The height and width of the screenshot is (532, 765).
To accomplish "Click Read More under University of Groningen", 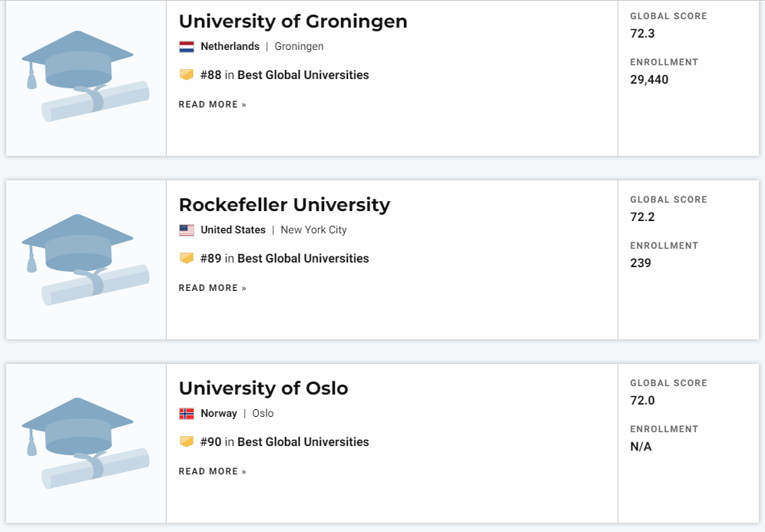I will click(213, 104).
